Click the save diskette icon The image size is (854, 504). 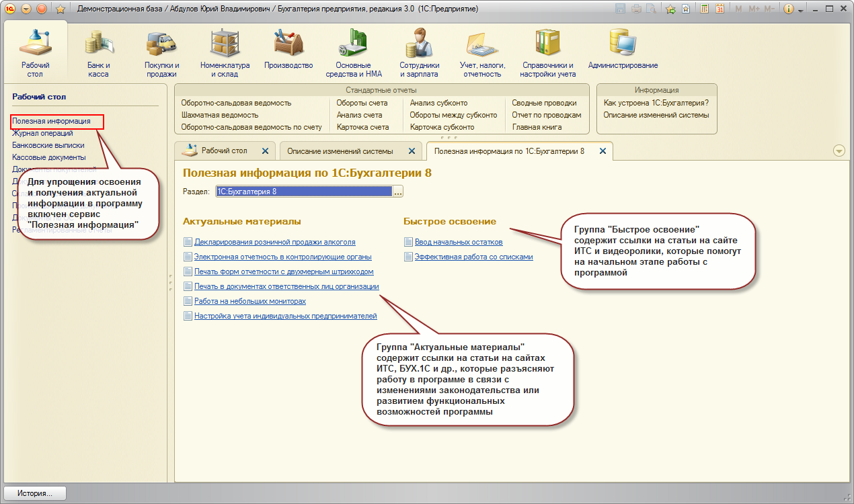(619, 9)
